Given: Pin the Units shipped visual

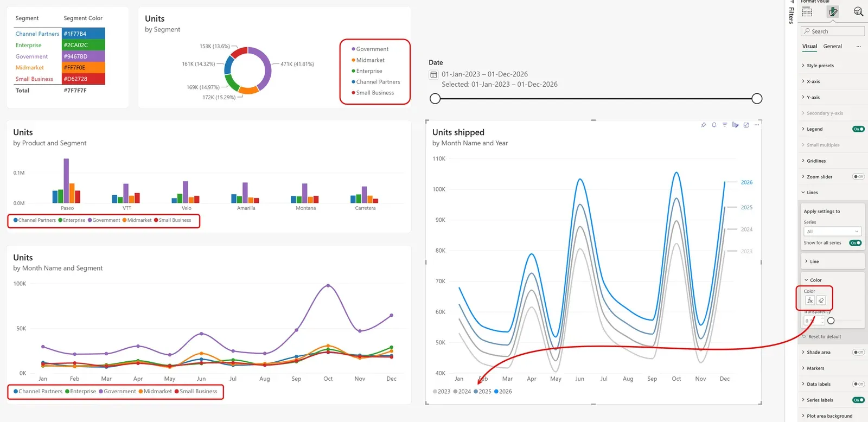Looking at the screenshot, I should [x=704, y=125].
